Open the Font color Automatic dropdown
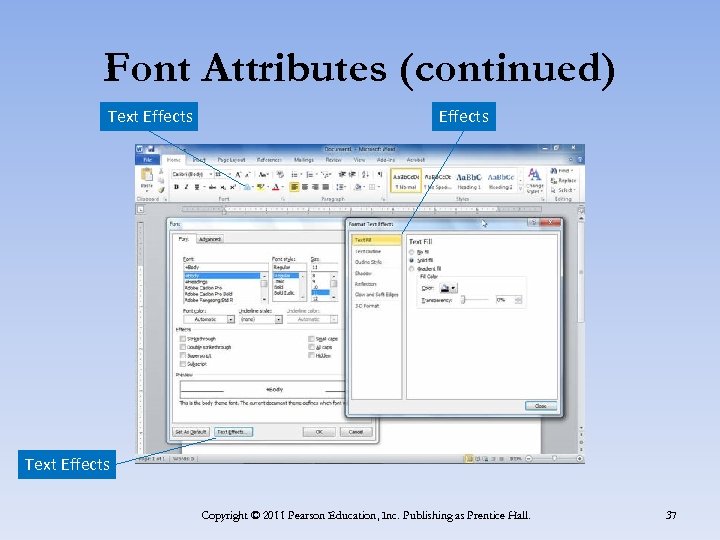Image resolution: width=720 pixels, height=540 pixels. click(231, 319)
